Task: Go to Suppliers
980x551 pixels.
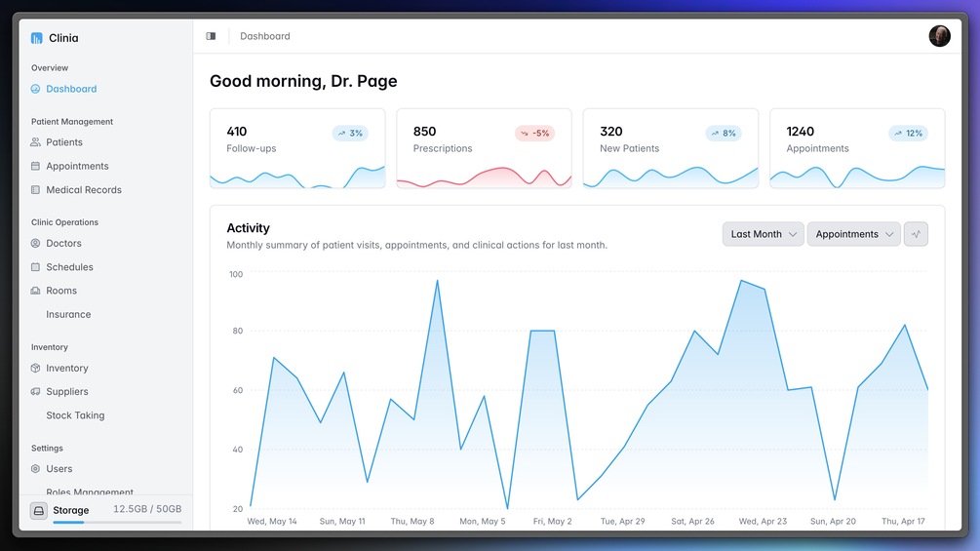Action: (x=67, y=392)
